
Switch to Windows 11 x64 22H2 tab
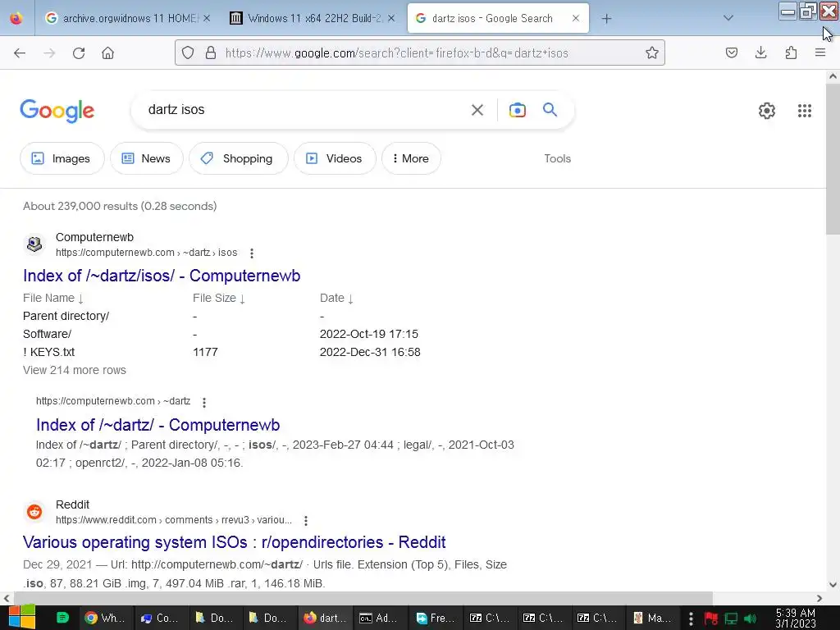[314, 19]
